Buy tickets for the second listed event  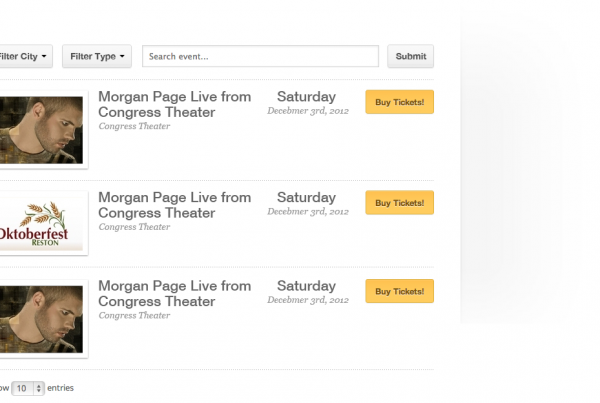tap(399, 202)
